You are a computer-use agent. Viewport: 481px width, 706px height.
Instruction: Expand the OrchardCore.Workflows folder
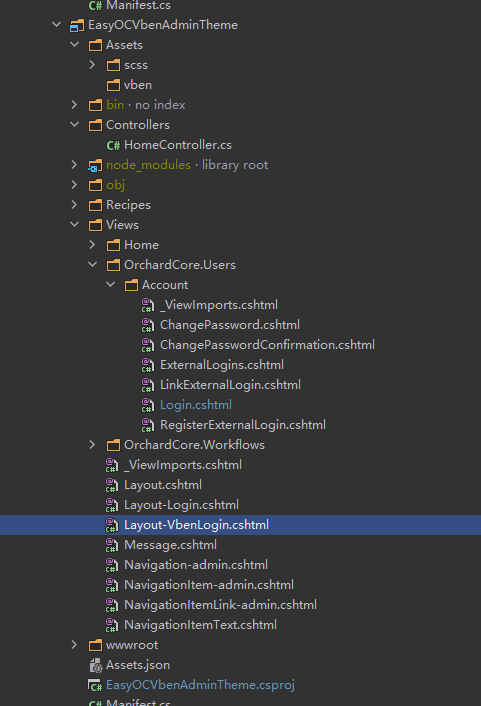pyautogui.click(x=92, y=445)
